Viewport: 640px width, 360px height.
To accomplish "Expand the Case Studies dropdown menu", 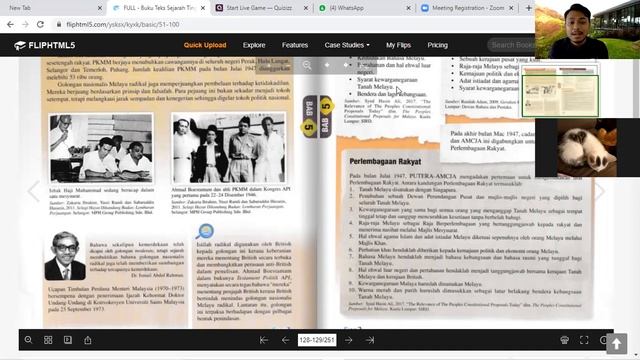I will [347, 45].
